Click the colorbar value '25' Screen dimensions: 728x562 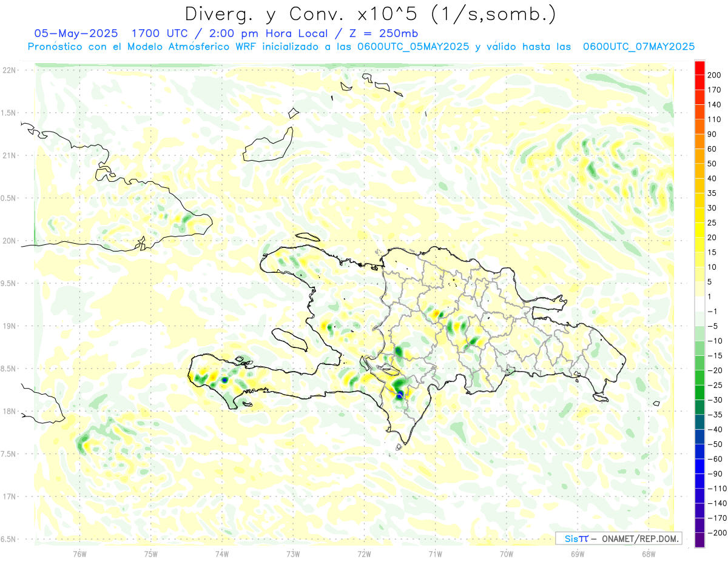712,223
